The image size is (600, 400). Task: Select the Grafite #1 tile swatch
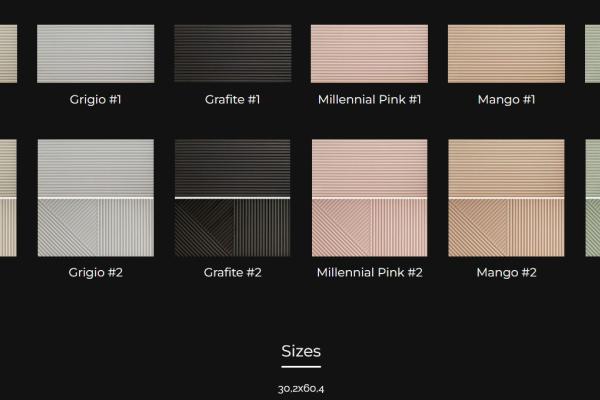coord(233,54)
